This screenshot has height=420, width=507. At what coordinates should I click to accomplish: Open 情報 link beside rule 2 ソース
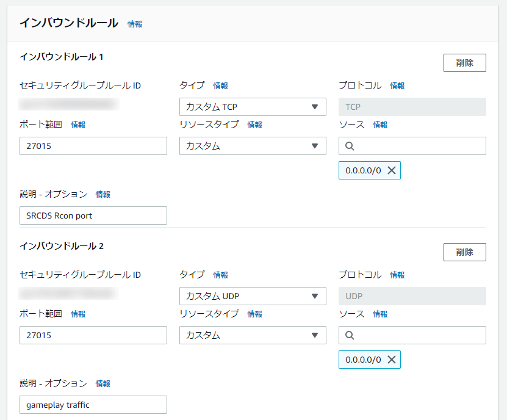click(x=380, y=314)
